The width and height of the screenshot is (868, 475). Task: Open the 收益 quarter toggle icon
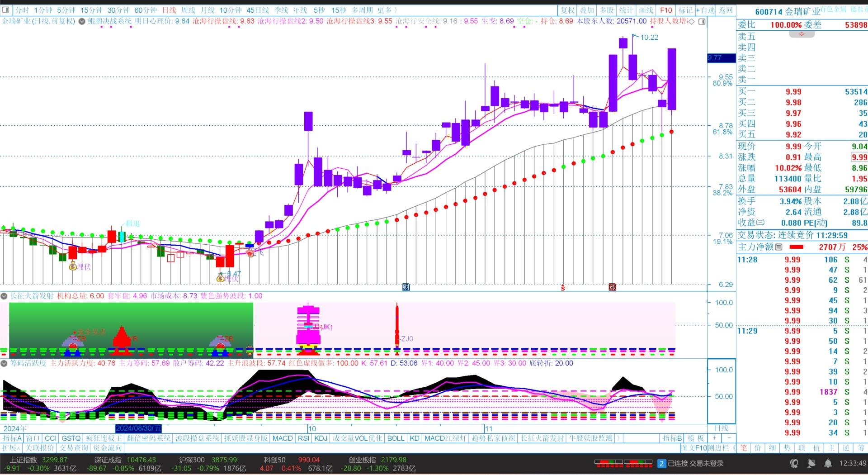(760, 223)
